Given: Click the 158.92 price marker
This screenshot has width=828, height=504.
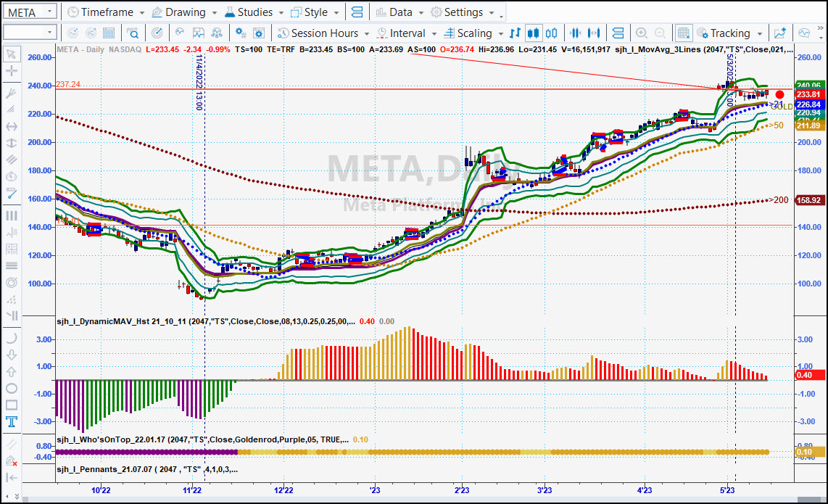Looking at the screenshot, I should point(808,200).
